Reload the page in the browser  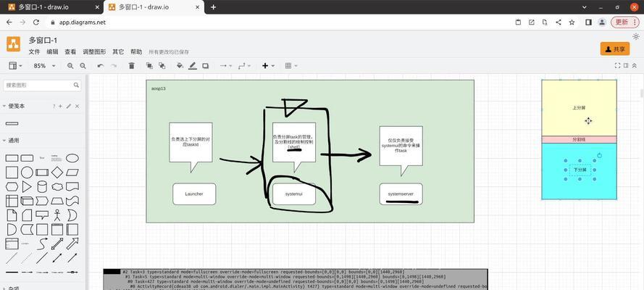[x=36, y=22]
